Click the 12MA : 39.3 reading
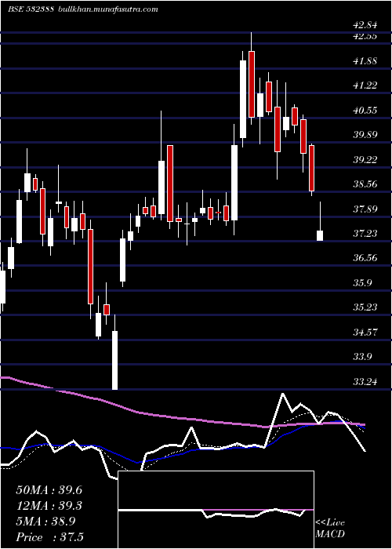The image size is (392, 549). point(49,506)
